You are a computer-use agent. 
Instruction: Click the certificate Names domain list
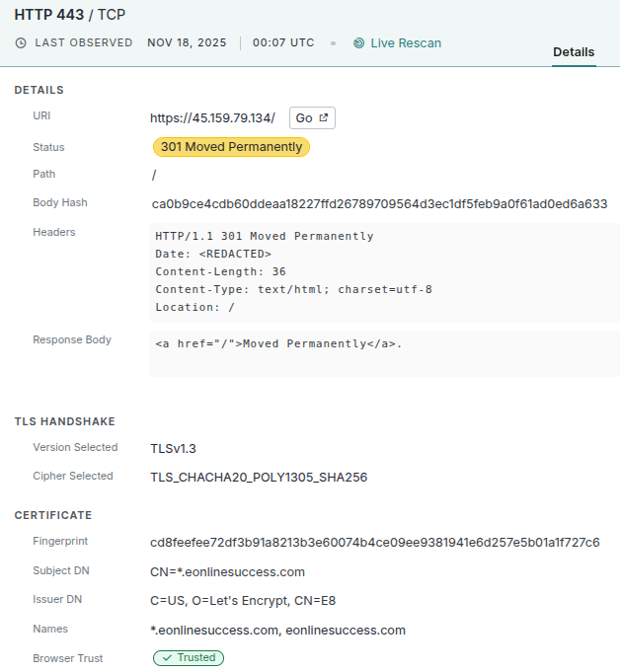pos(277,631)
